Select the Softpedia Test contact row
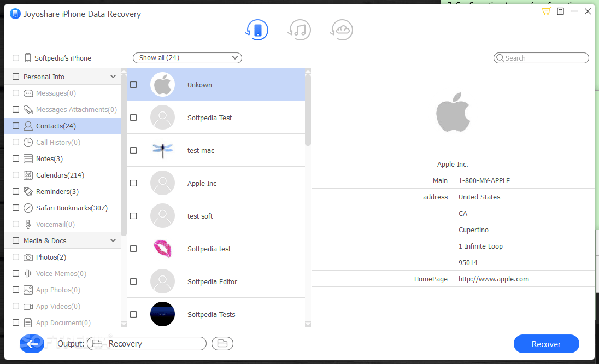 [216, 118]
